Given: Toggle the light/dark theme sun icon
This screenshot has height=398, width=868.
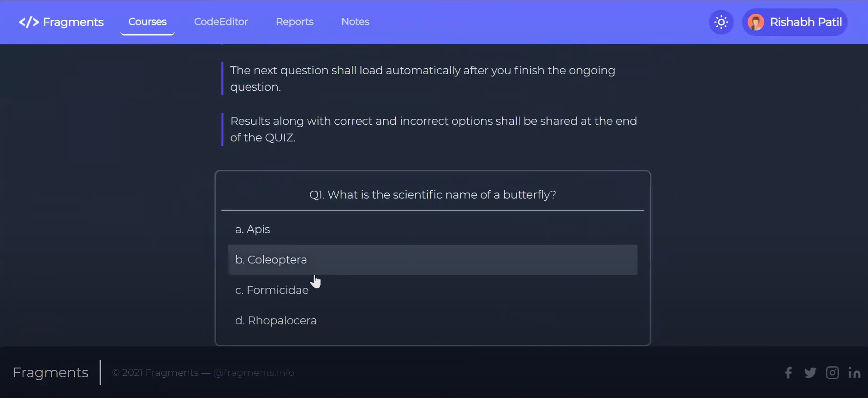Looking at the screenshot, I should 721,22.
